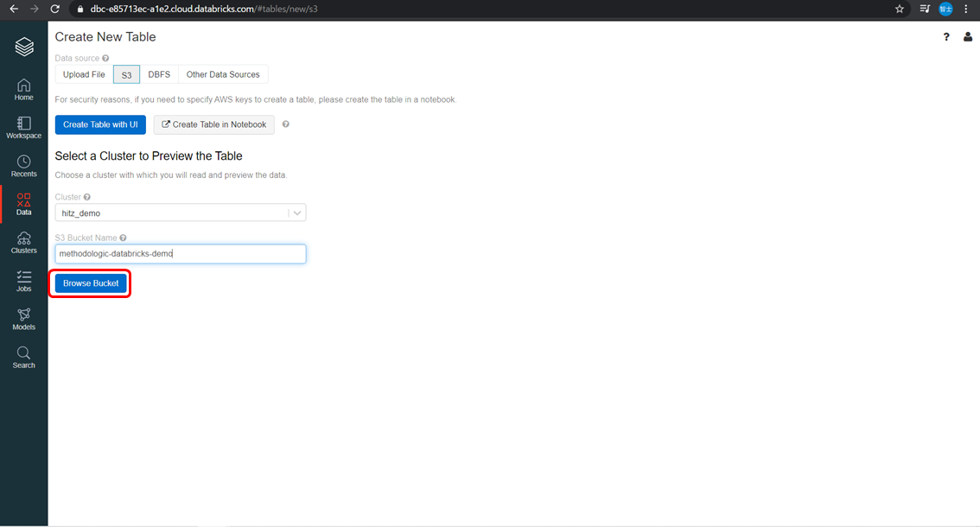This screenshot has height=527, width=980.
Task: Open Workspace from the sidebar
Action: [x=23, y=128]
